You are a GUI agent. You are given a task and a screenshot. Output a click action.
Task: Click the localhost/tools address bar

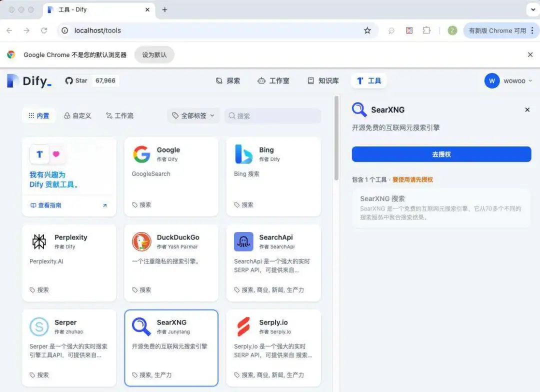217,30
